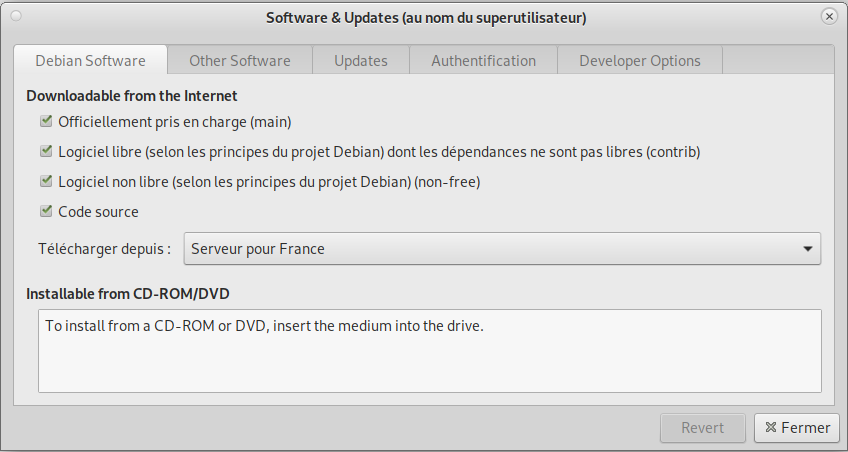Click the Debian Software tab
The width and height of the screenshot is (848, 452).
90,61
